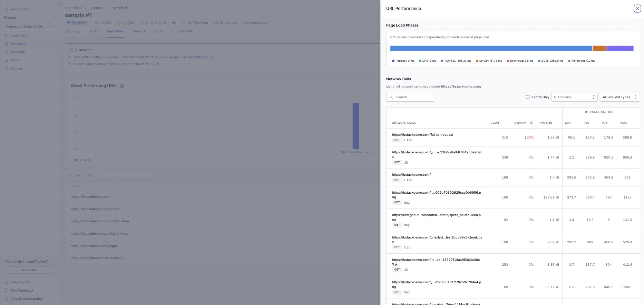The image size is (644, 305).
Task: Select the https://bstackdemo.com/ HTML network call
Action: pyautogui.click(x=513, y=177)
